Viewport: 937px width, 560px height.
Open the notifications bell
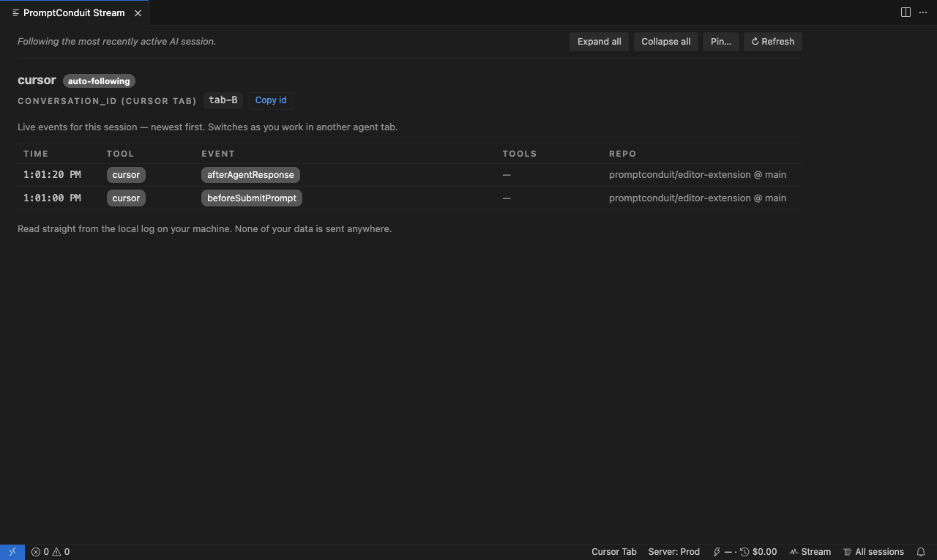[x=921, y=552]
